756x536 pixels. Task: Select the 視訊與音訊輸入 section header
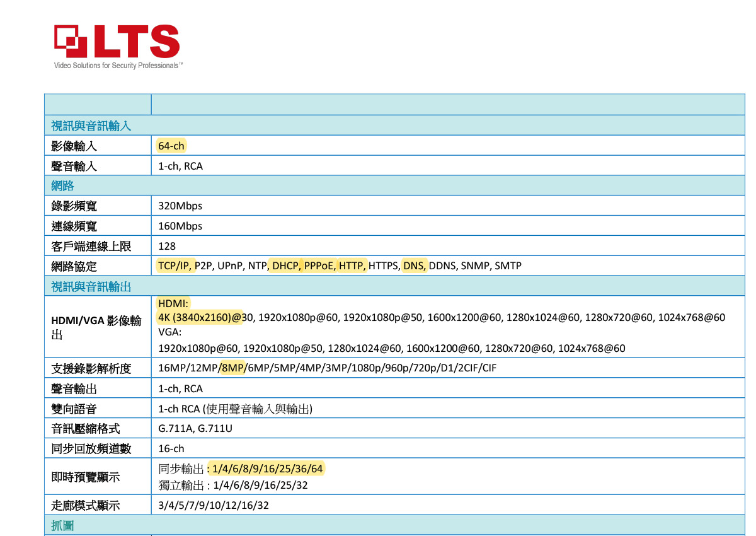(91, 126)
